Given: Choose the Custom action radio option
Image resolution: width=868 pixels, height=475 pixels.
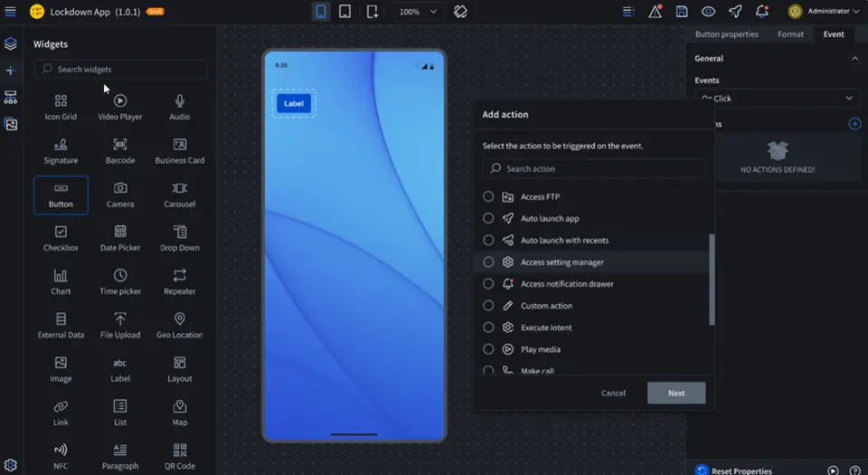Looking at the screenshot, I should (488, 306).
